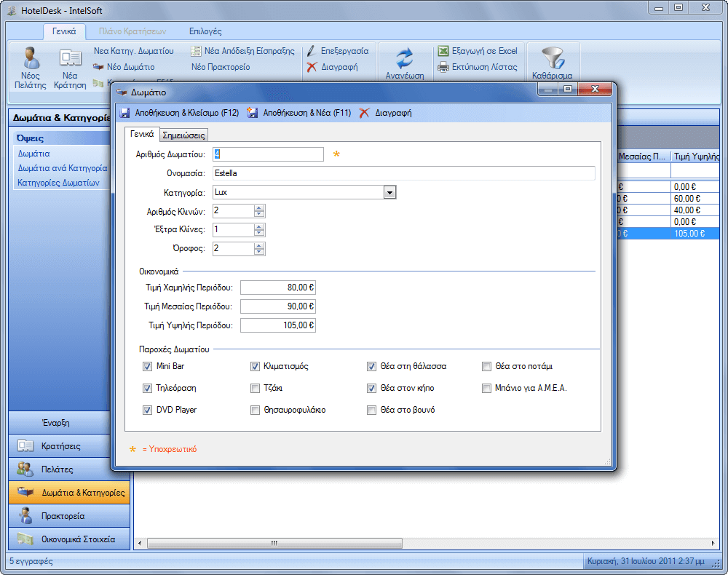Click the Ονομασία text field

[x=403, y=173]
